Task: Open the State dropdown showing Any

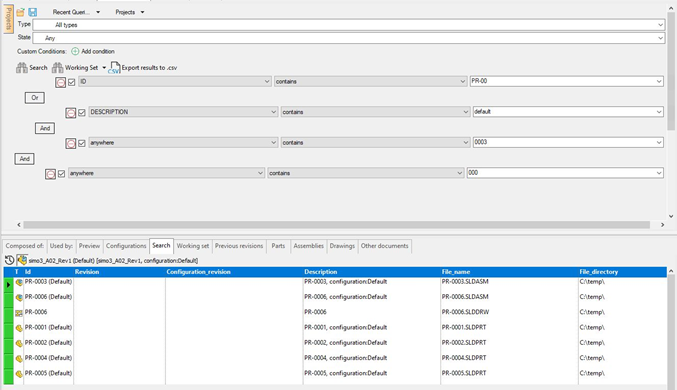Action: click(x=660, y=38)
